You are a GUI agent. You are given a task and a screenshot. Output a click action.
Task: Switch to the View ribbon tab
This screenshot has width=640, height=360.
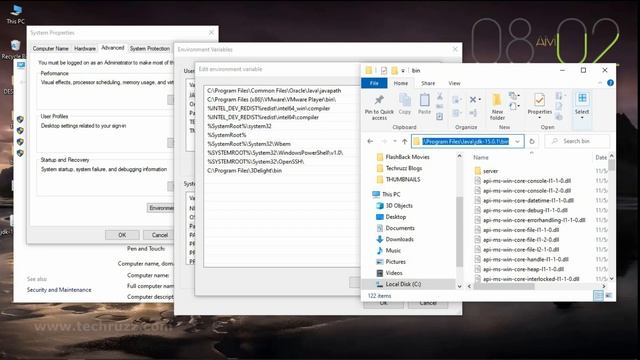pyautogui.click(x=454, y=83)
